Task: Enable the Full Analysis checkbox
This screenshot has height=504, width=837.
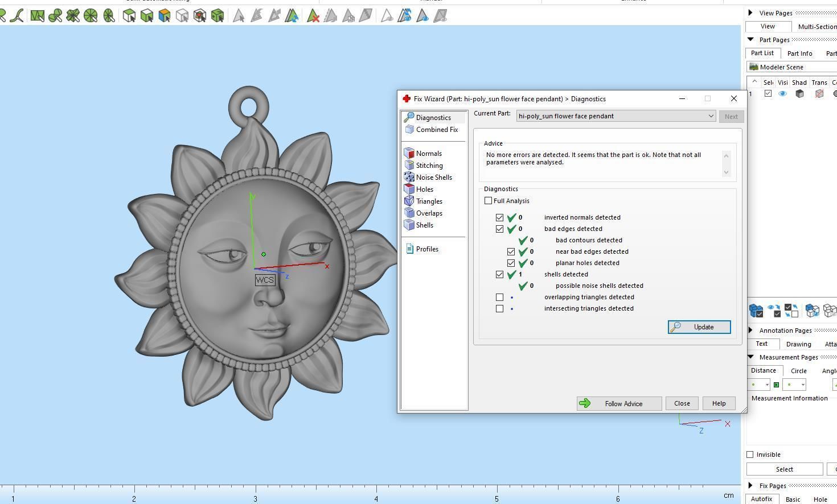Action: click(x=489, y=201)
